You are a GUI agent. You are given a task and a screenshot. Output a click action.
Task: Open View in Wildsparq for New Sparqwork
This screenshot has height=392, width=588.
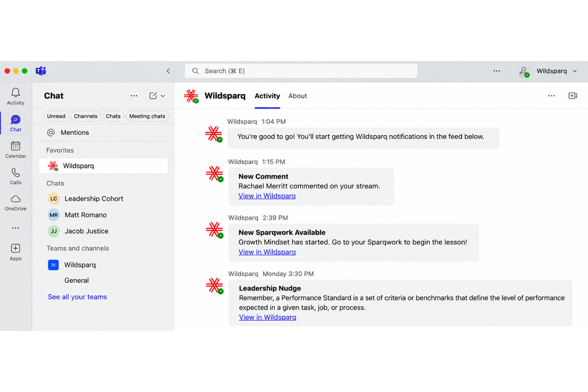(x=267, y=252)
